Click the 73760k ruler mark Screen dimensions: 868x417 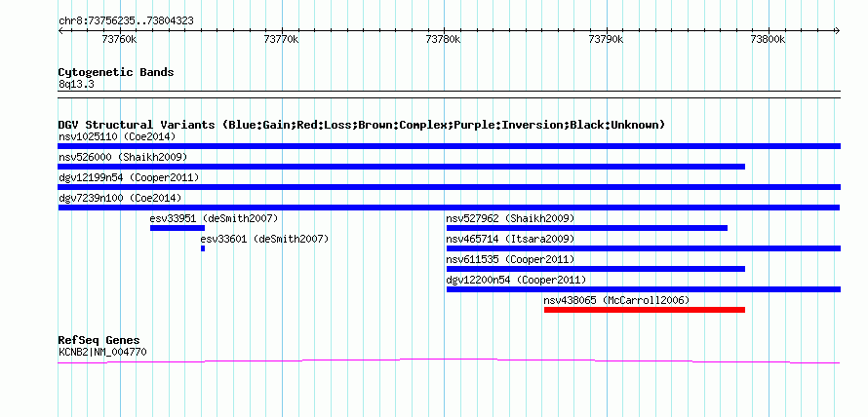point(120,39)
